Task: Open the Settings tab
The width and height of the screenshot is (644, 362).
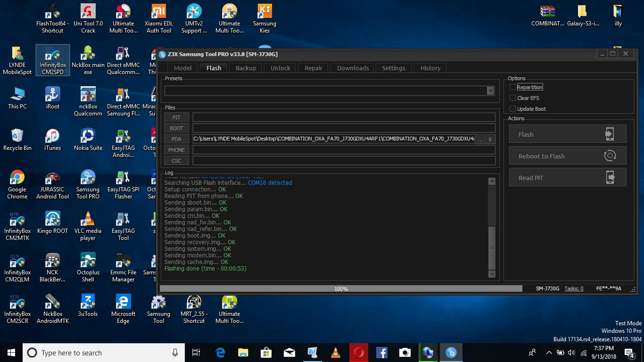Action: coord(394,68)
